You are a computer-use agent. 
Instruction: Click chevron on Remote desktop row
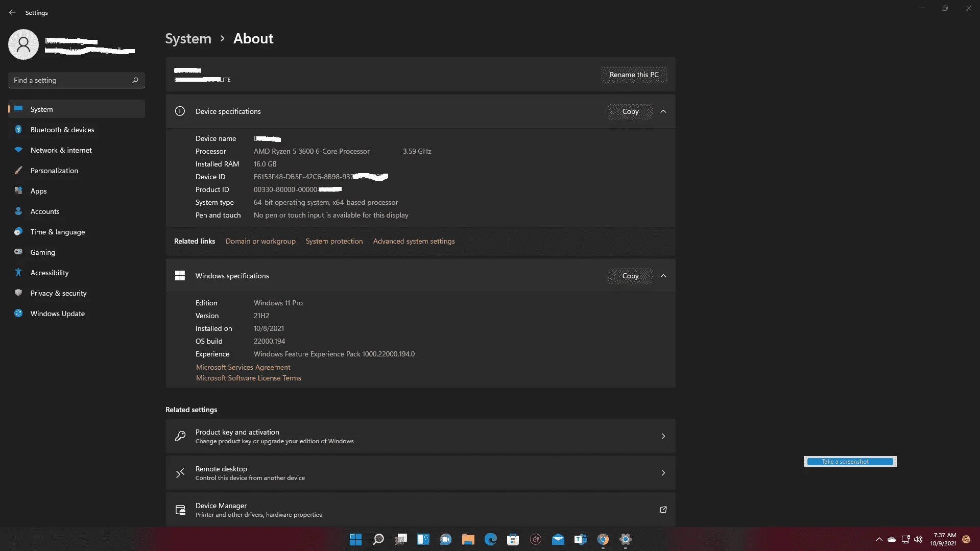(x=663, y=473)
